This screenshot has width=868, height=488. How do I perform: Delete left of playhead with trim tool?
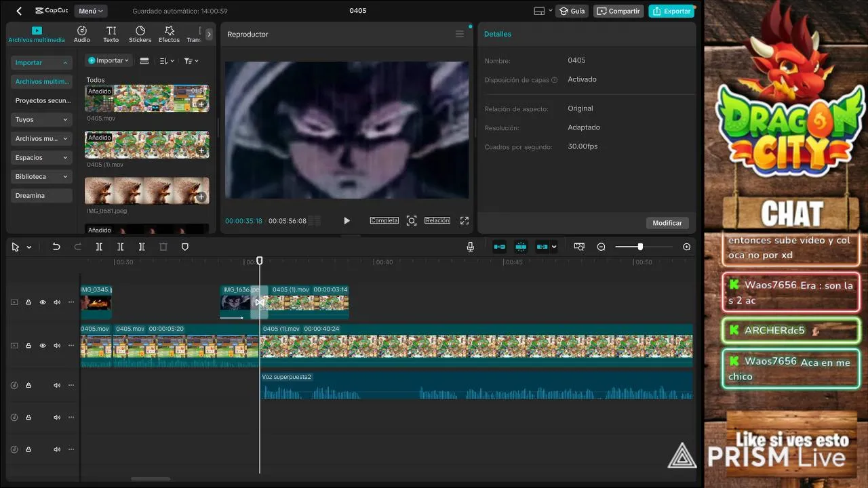pyautogui.click(x=121, y=247)
